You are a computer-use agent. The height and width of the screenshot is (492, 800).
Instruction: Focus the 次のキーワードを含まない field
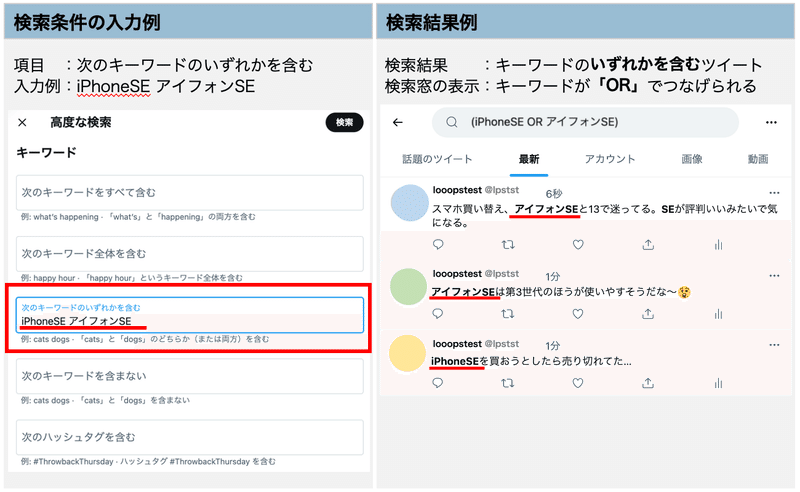[190, 376]
